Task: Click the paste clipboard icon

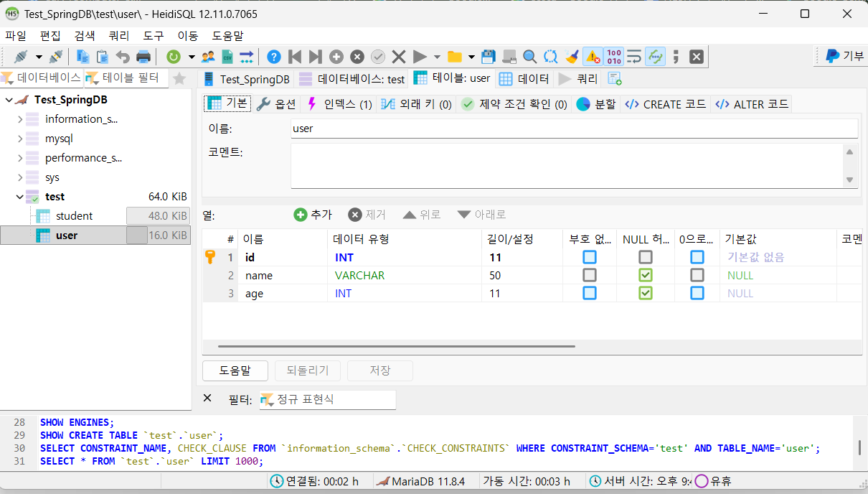Action: (103, 56)
